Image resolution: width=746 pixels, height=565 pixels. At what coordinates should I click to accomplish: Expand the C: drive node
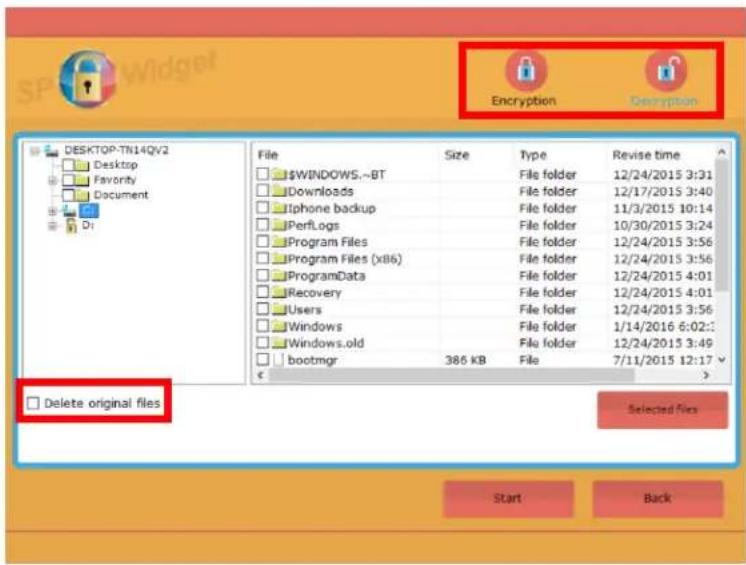click(x=53, y=211)
